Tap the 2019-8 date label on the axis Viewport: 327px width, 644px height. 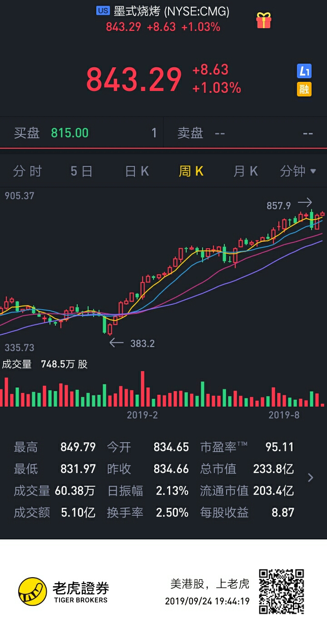pos(284,415)
